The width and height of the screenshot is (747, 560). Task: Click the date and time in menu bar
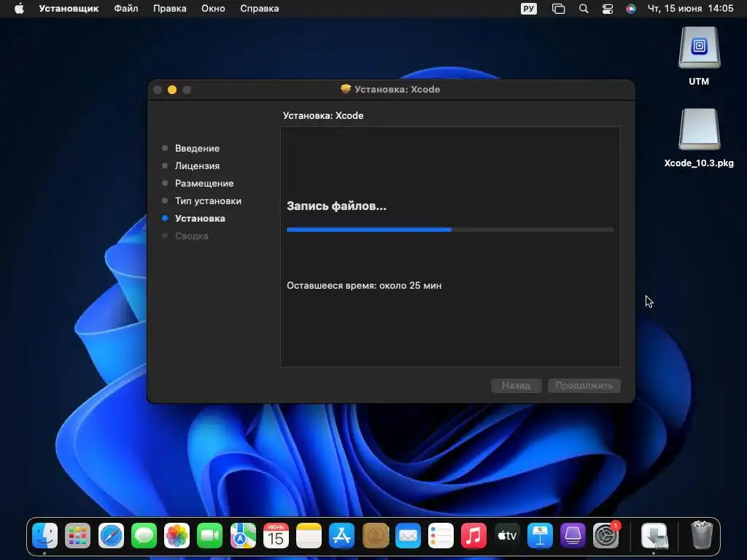(x=690, y=9)
